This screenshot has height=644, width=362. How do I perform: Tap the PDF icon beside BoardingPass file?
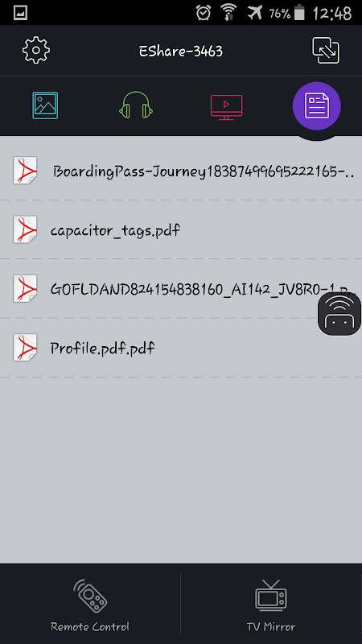point(25,170)
